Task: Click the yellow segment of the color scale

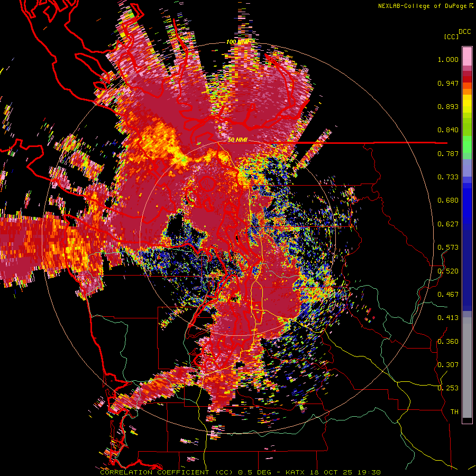Action: tap(467, 105)
